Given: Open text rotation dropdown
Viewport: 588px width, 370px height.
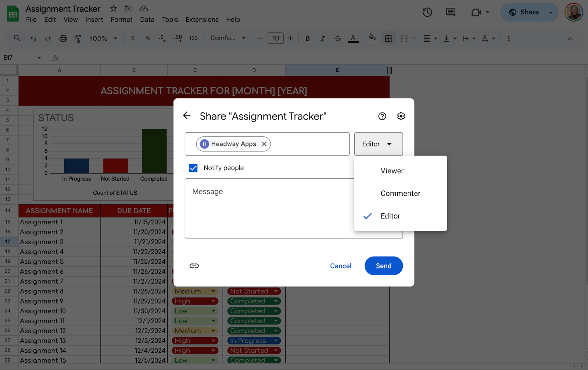Looking at the screenshot, I should (x=488, y=38).
